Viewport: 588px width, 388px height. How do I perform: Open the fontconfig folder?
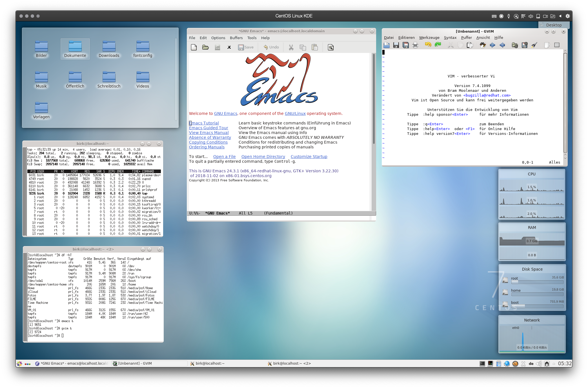coord(143,49)
